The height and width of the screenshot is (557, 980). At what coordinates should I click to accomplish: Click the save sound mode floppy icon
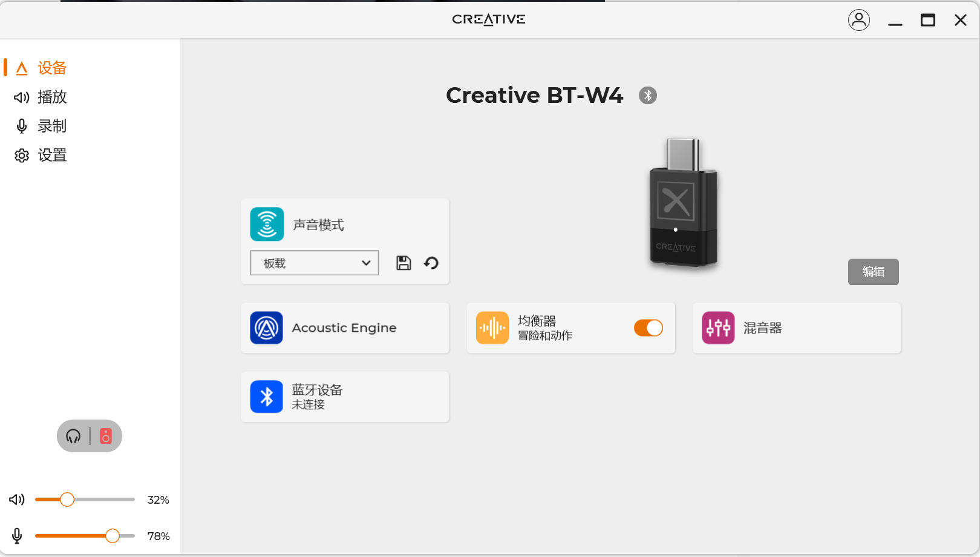tap(403, 263)
